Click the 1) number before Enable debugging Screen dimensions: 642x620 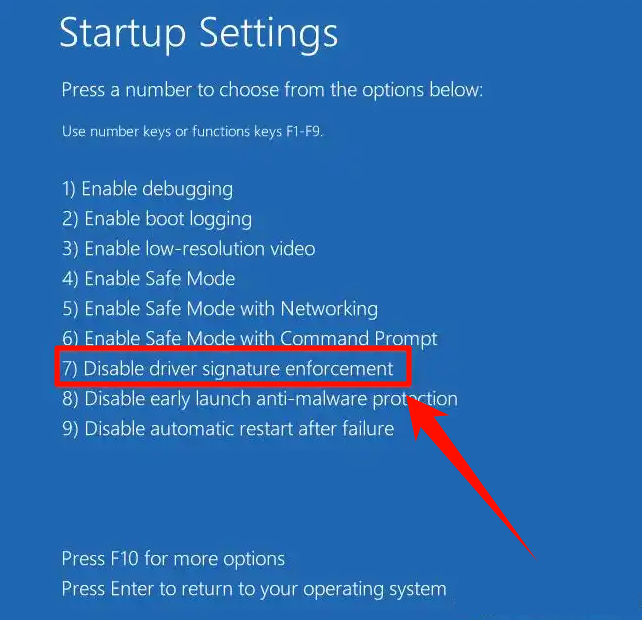69,189
